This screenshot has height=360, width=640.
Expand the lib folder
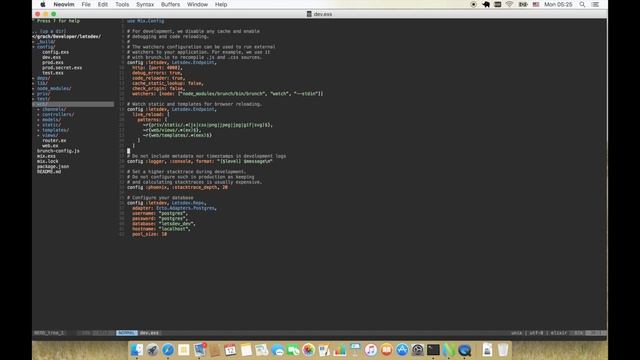coord(42,83)
